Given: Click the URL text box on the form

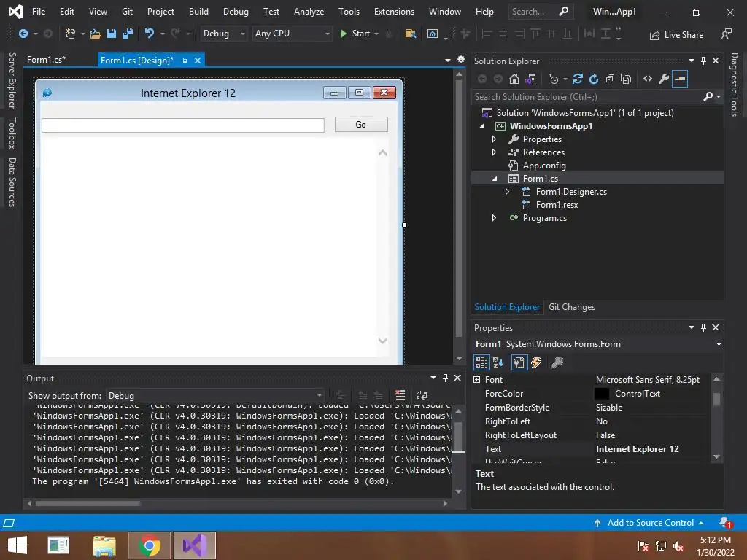Looking at the screenshot, I should 183,125.
